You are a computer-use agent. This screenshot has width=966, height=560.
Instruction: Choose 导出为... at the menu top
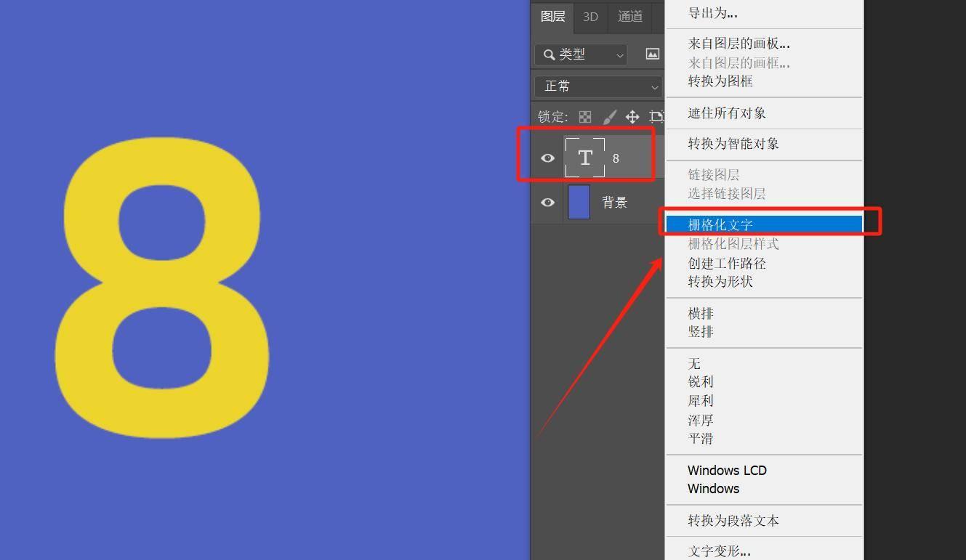pos(712,13)
